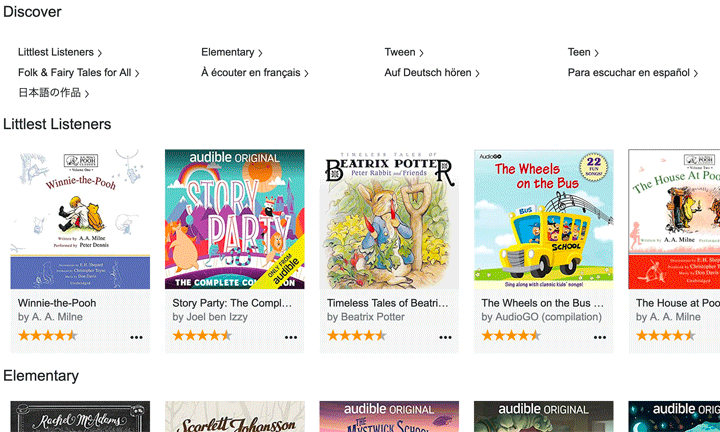Viewport: 720px width, 432px height.
Task: Click star rating under Timeless Tales of Beatrix Potter
Action: [x=357, y=336]
